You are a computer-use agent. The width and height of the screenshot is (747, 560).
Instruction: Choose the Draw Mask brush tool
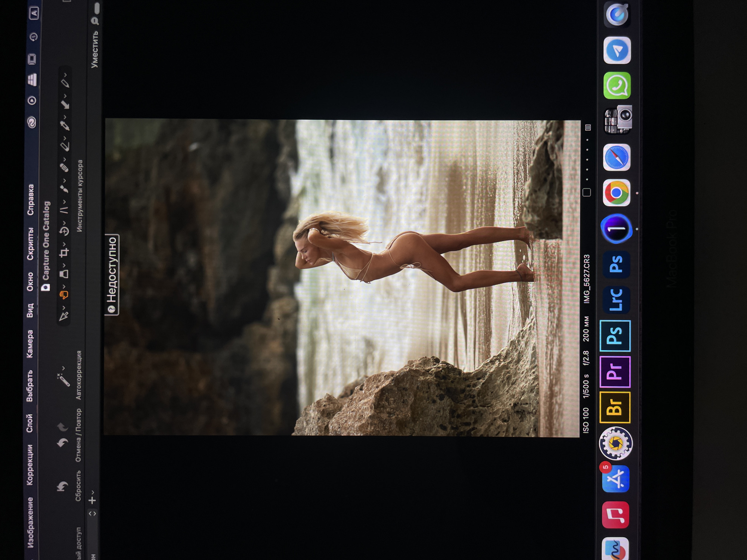point(65,189)
